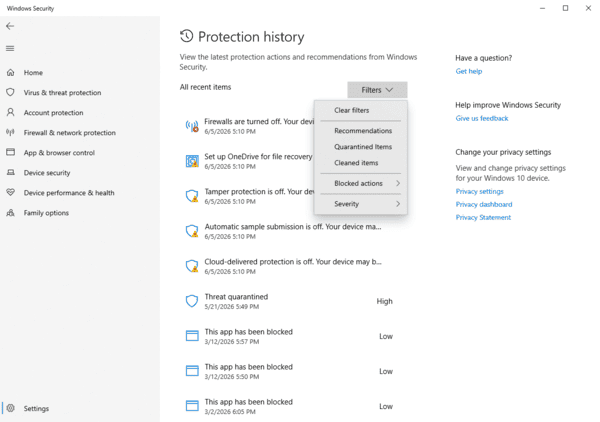Click the Device performance & health heart icon

(x=11, y=192)
